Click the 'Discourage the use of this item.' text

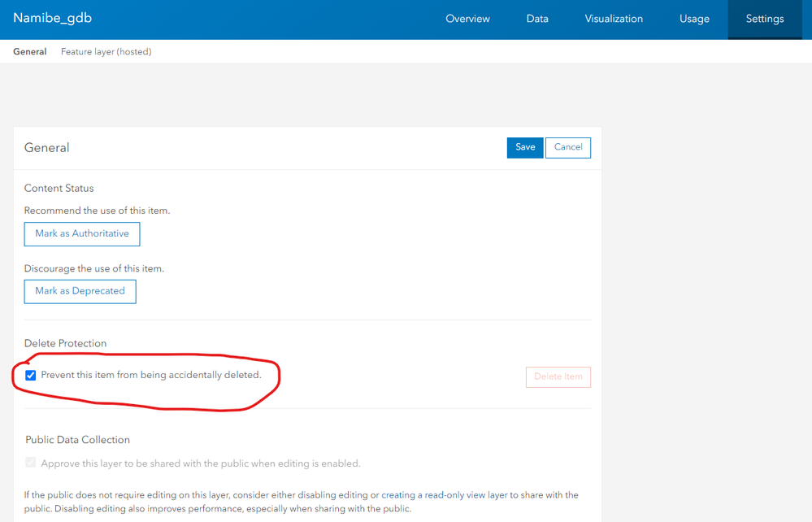click(93, 269)
